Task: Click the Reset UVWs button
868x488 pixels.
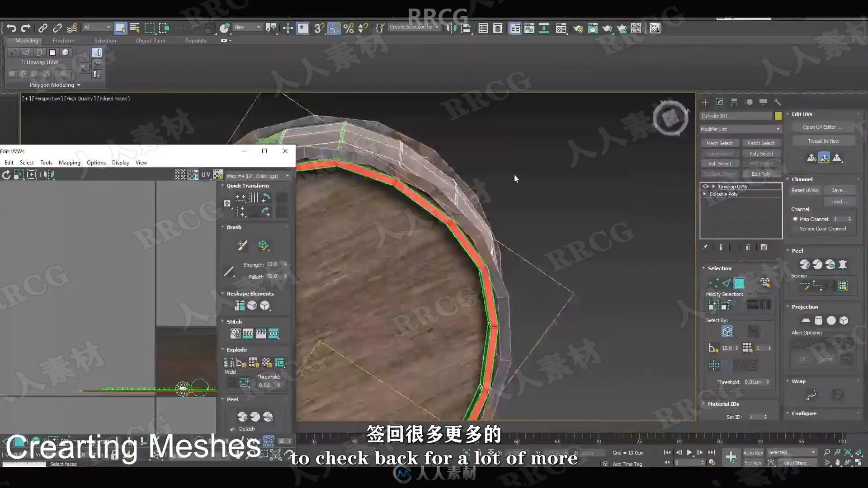Action: 805,190
